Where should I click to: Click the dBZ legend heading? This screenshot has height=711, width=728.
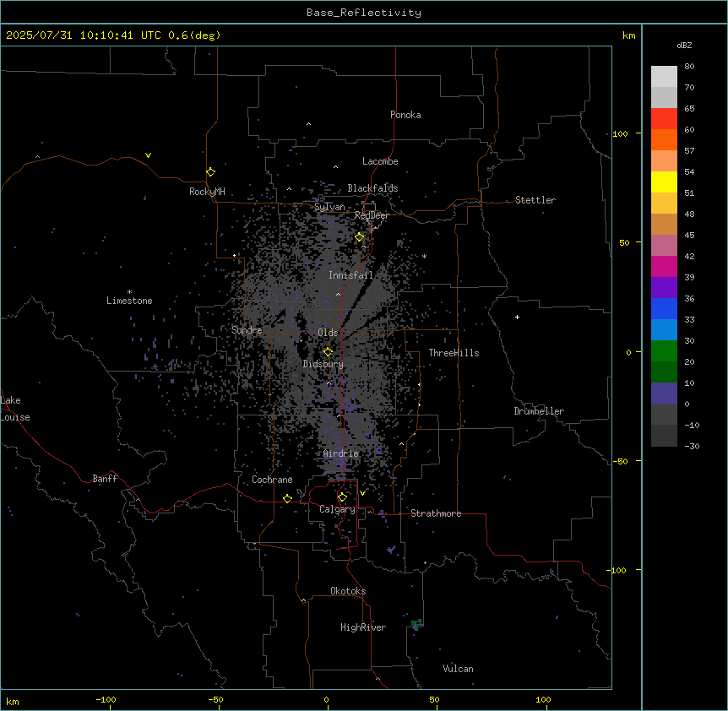click(x=684, y=45)
